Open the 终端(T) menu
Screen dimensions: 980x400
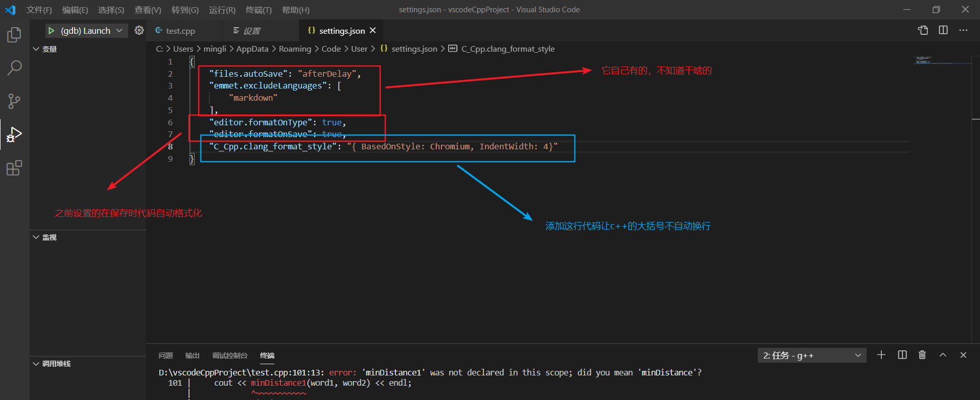259,10
